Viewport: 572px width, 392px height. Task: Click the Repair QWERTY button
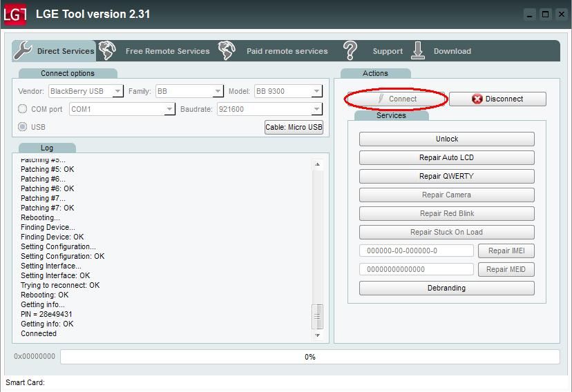[447, 176]
